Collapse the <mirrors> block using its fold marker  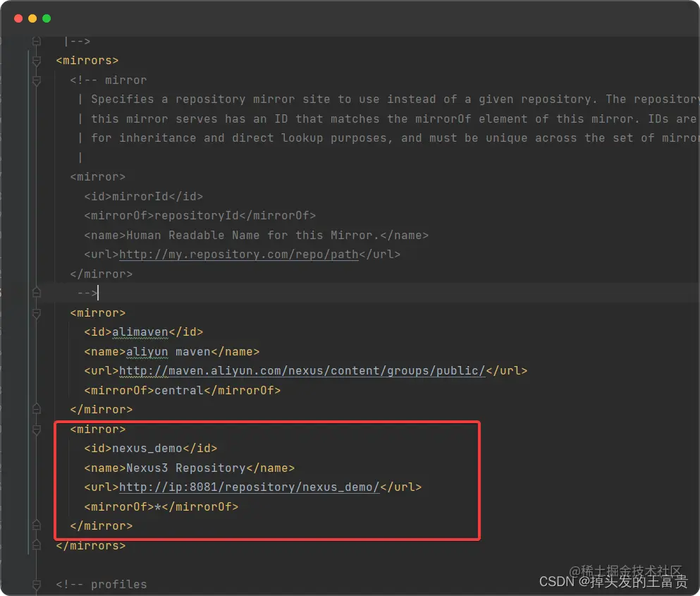(x=37, y=61)
